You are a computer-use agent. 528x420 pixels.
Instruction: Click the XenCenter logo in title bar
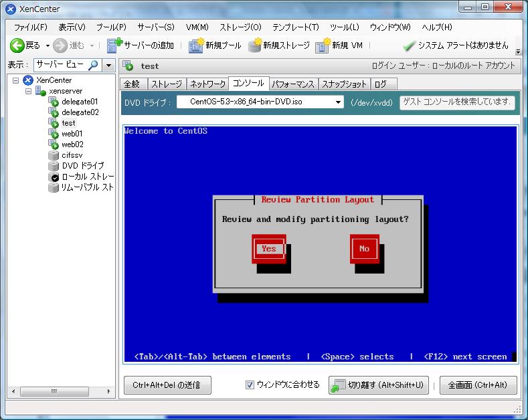click(11, 9)
